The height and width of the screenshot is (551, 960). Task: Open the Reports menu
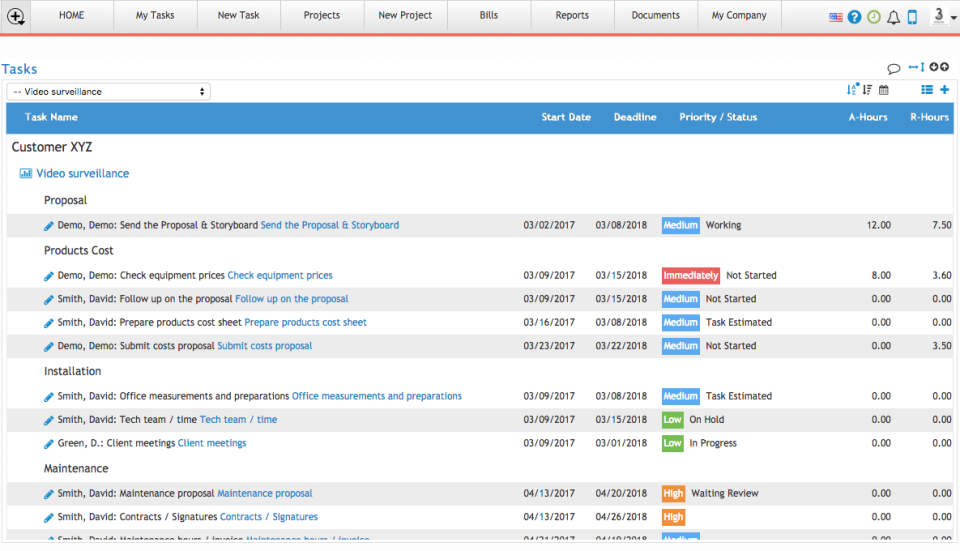(572, 15)
